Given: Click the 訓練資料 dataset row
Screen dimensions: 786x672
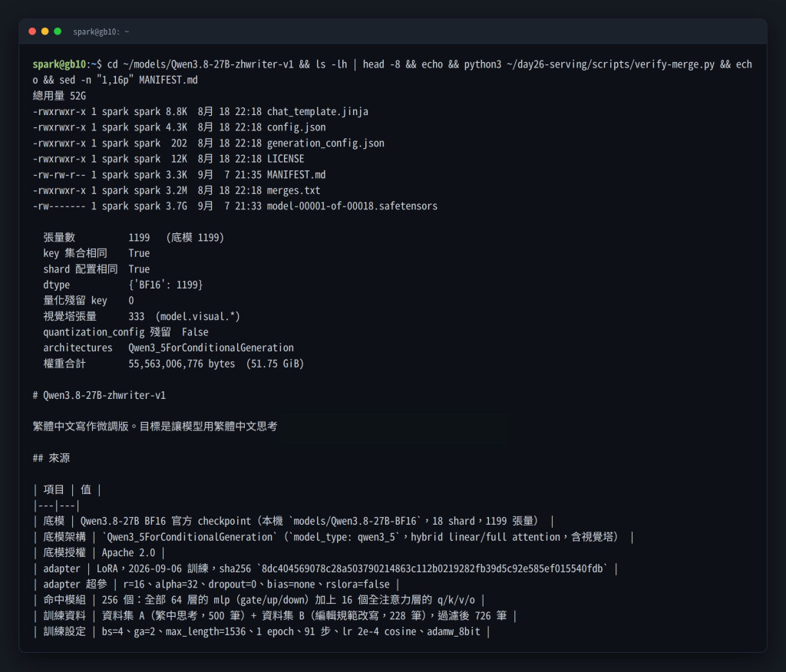Looking at the screenshot, I should click(275, 616).
